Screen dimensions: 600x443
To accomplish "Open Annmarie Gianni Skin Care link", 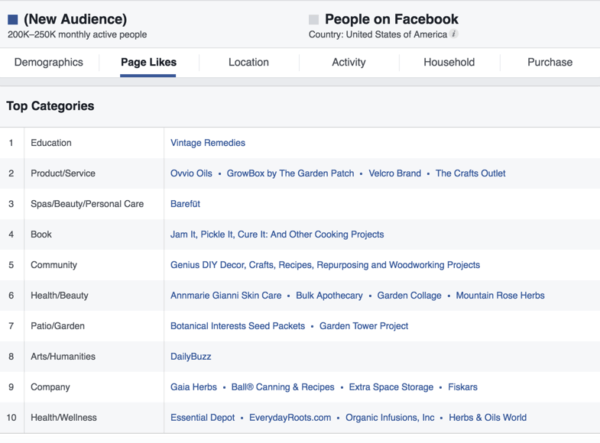I will tap(226, 295).
